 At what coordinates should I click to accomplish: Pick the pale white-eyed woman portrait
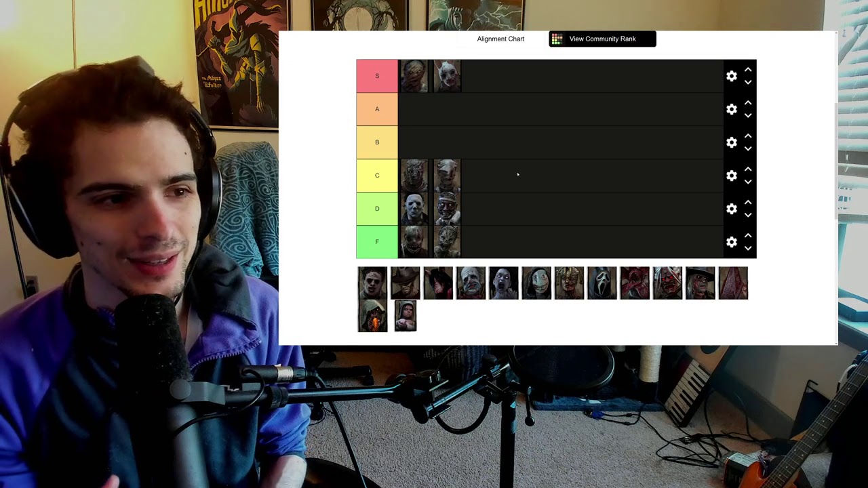coord(504,283)
